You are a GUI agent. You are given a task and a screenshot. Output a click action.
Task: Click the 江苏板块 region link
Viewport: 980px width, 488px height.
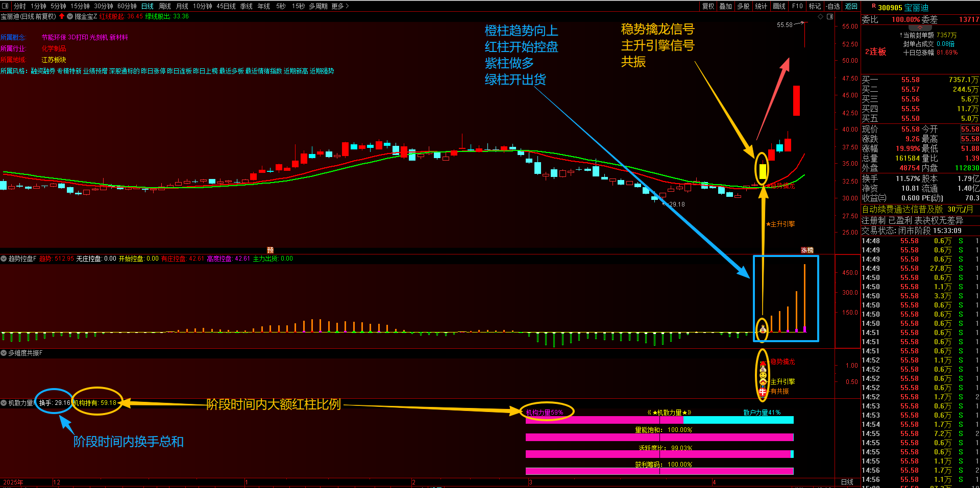click(54, 60)
